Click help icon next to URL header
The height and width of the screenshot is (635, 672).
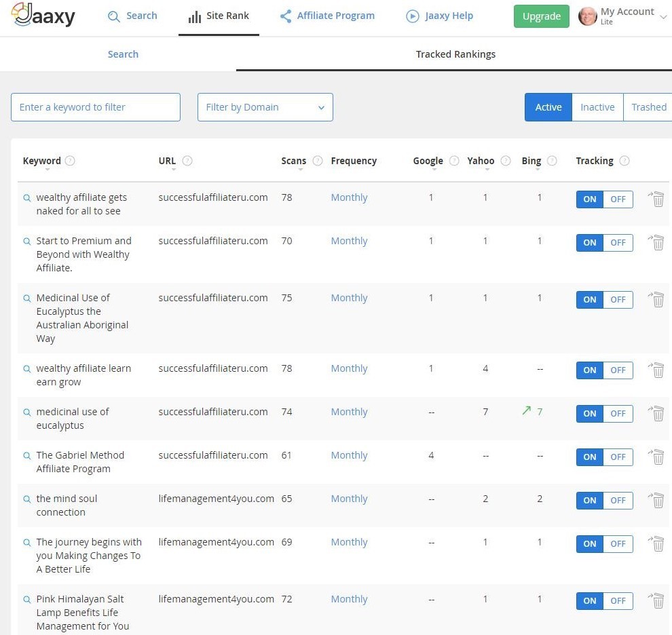(187, 161)
